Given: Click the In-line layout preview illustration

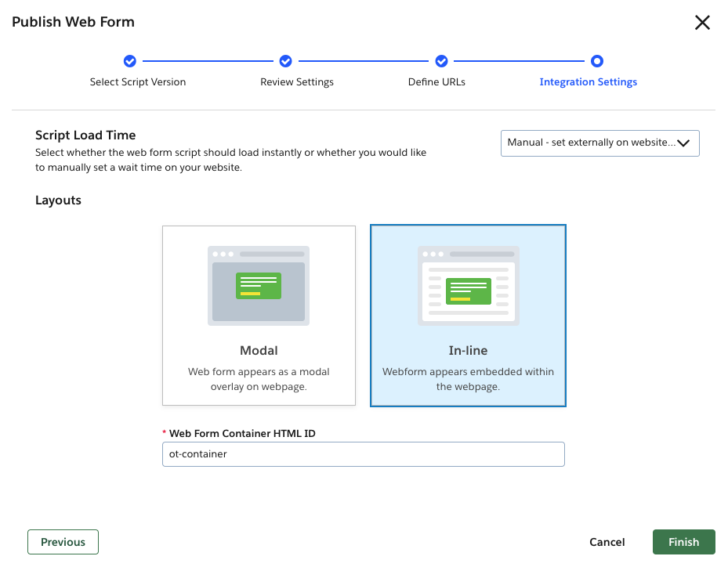Looking at the screenshot, I should pos(468,284).
